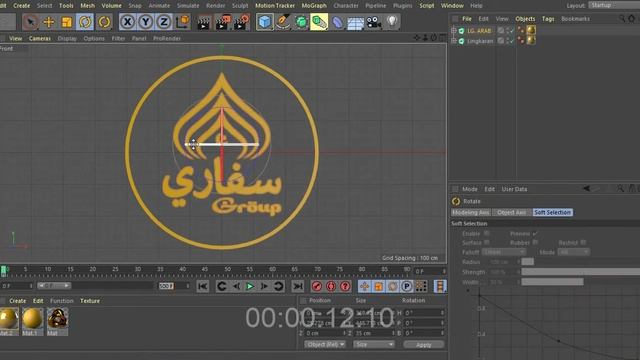Render to Picture Viewer icon
This screenshot has height=360, width=640.
click(x=222, y=22)
